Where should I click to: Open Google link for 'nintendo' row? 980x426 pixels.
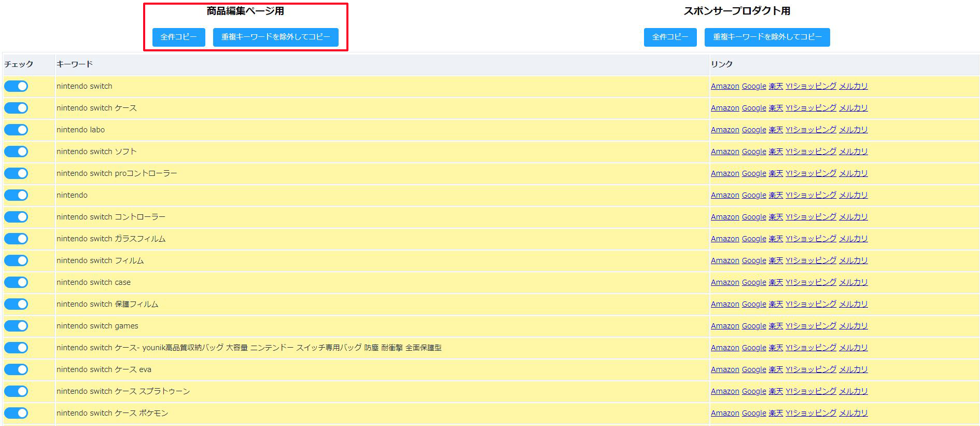click(x=754, y=195)
